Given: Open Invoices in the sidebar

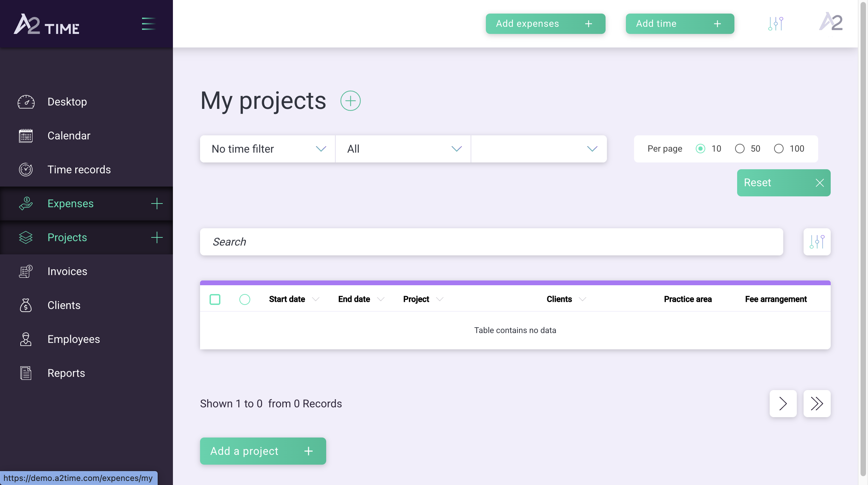Looking at the screenshot, I should [x=86, y=271].
